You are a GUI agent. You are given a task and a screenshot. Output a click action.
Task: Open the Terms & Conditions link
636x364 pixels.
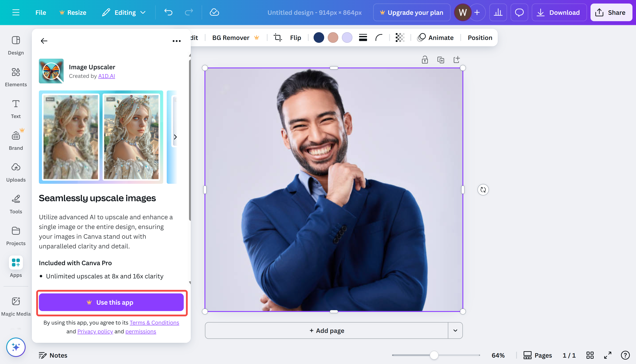pos(154,323)
